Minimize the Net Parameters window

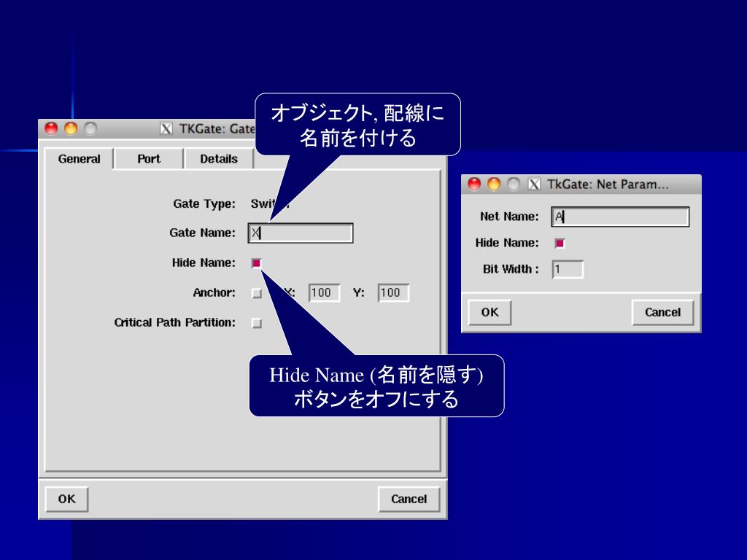(494, 184)
